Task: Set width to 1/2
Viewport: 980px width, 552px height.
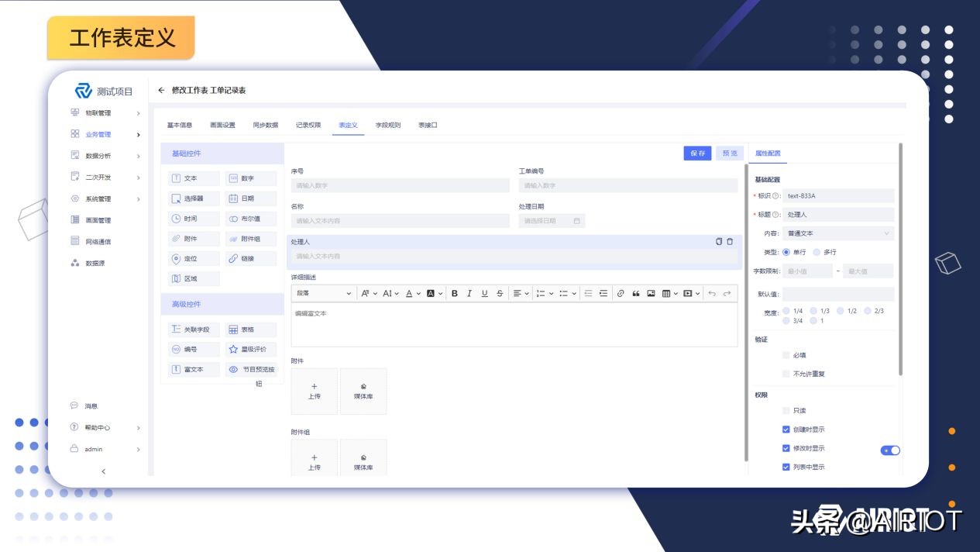Action: [x=841, y=311]
